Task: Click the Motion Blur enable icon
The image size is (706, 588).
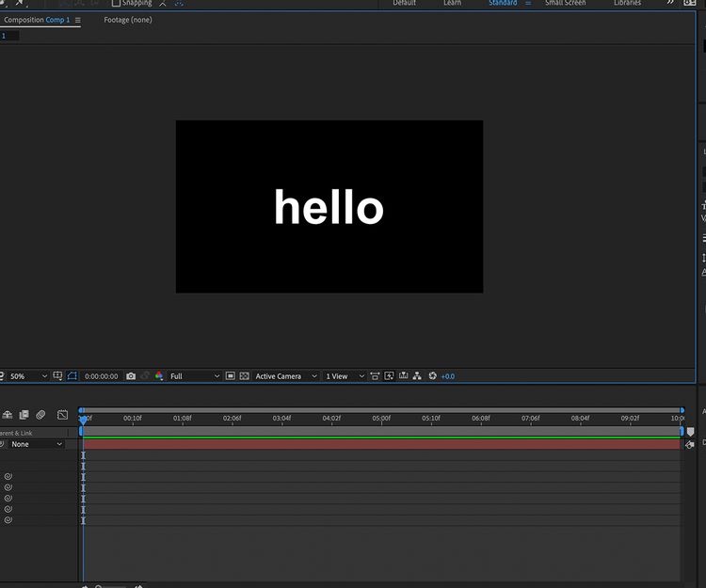Action: pyautogui.click(x=40, y=415)
